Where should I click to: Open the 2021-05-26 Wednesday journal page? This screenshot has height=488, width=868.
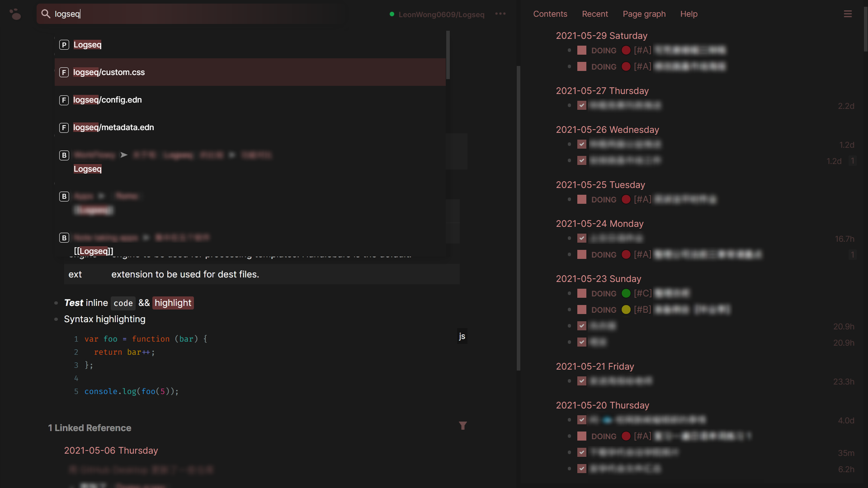tap(607, 130)
